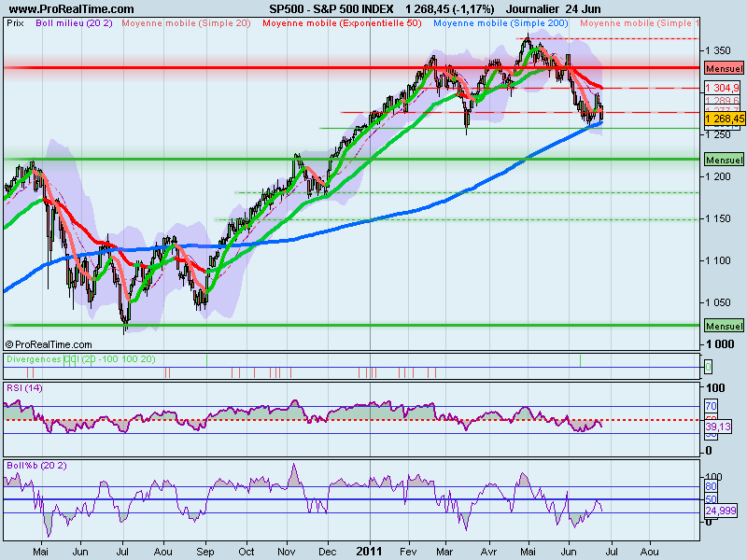Click the Fev label on time axis
This screenshot has height=560, width=747.
pos(408,552)
